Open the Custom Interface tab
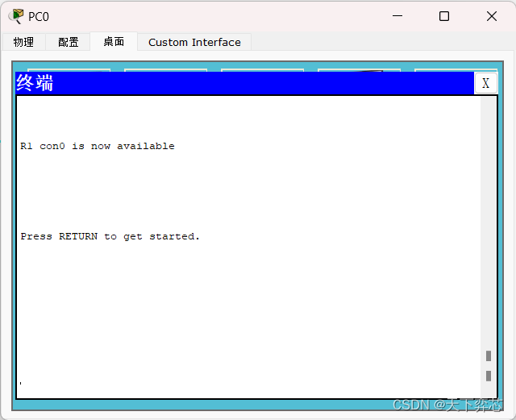 pos(194,42)
